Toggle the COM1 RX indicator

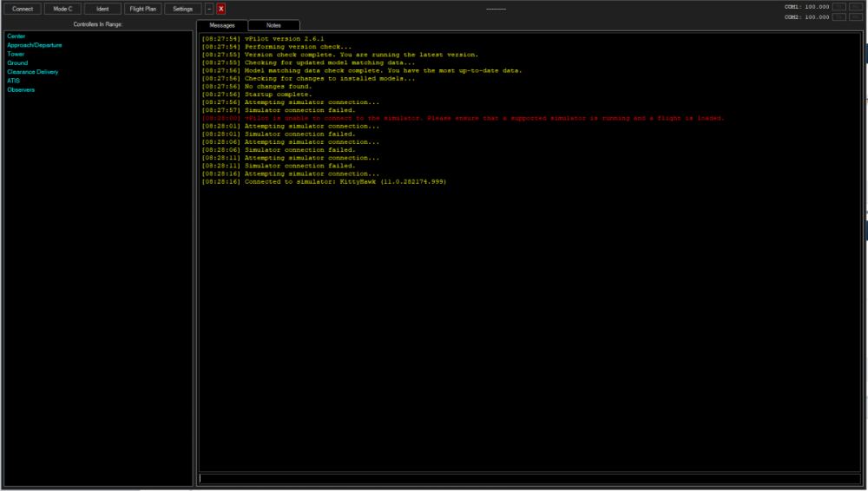click(x=856, y=6)
